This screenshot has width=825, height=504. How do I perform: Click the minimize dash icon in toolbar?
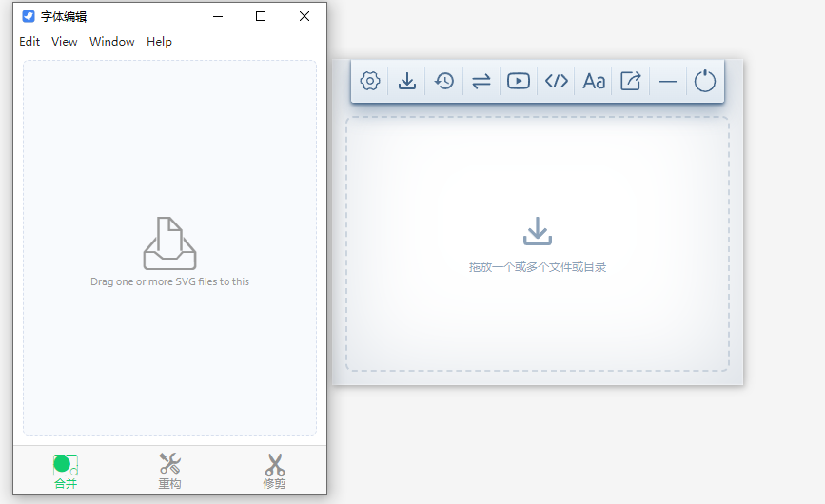click(668, 82)
